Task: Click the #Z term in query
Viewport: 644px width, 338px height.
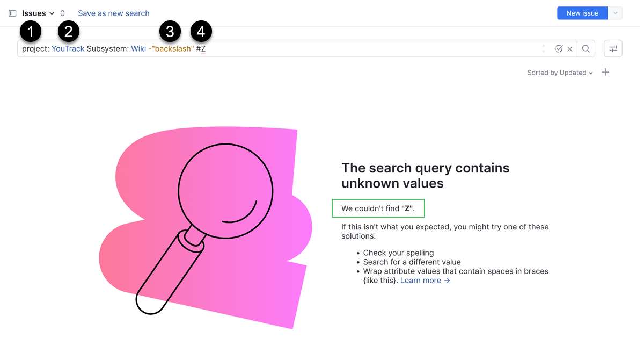Action: coord(201,49)
